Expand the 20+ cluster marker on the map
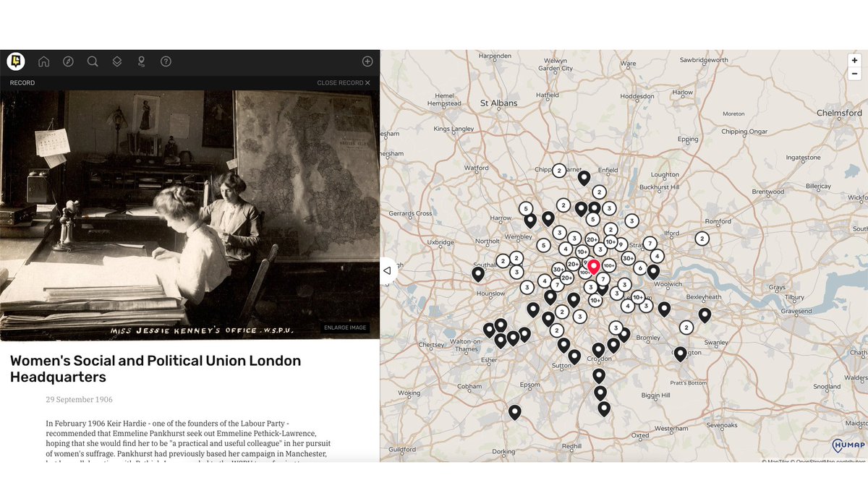Image resolution: width=868 pixels, height=488 pixels. click(x=592, y=240)
